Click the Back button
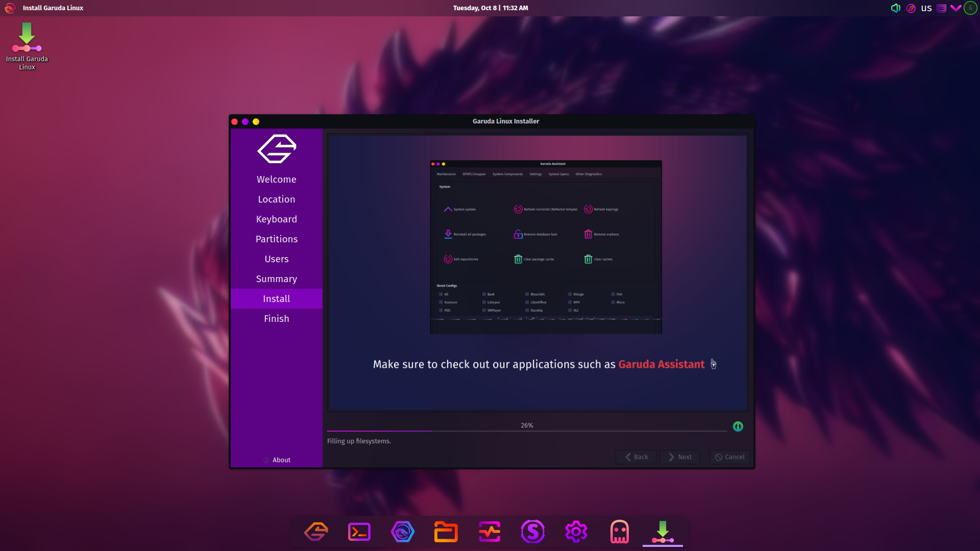980x551 pixels. click(636, 457)
